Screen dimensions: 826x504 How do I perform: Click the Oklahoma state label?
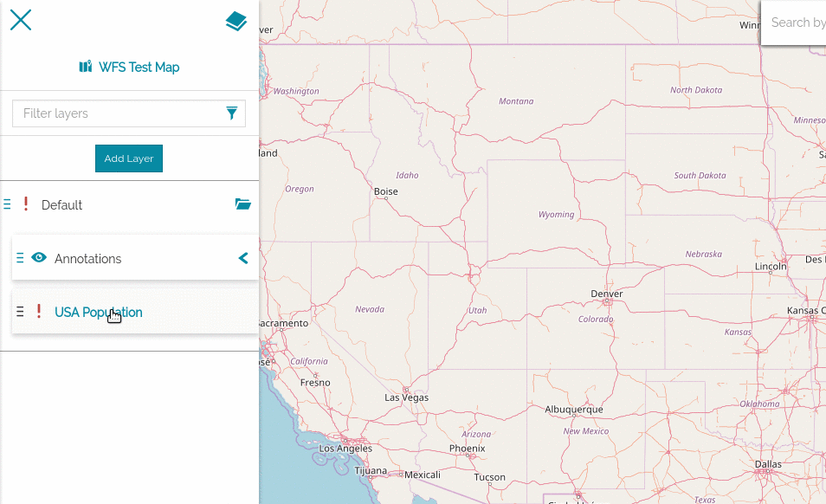click(759, 404)
